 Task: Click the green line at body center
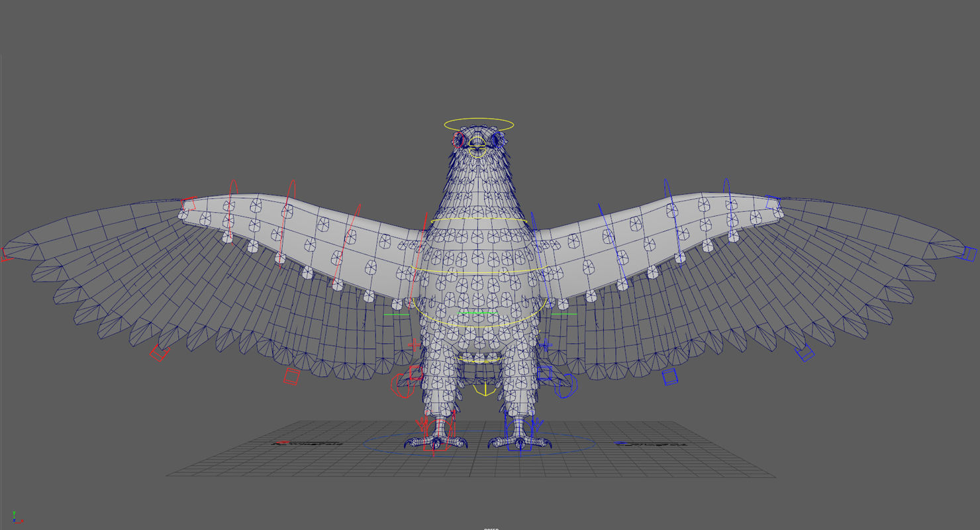[x=477, y=313]
